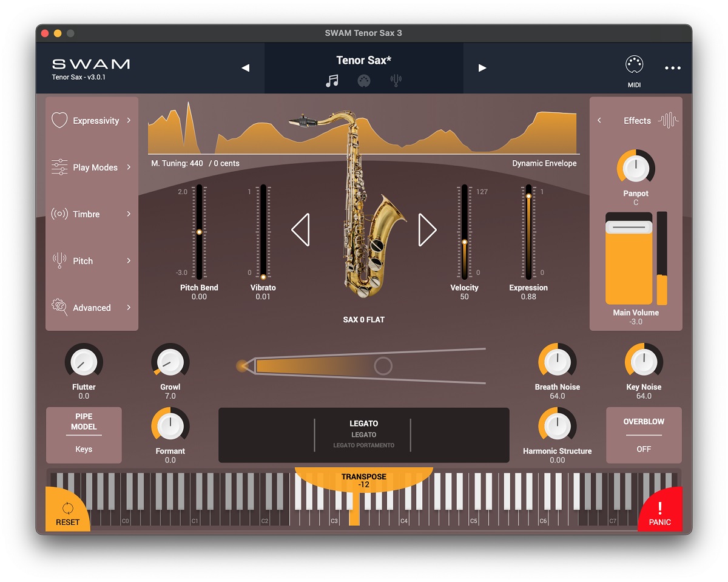Click the Harmonic Structure knob
Viewport: 728px width, 582px height.
557,425
